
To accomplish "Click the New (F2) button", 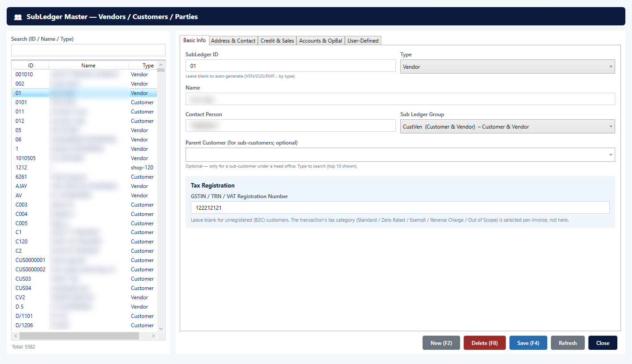I will [441, 343].
